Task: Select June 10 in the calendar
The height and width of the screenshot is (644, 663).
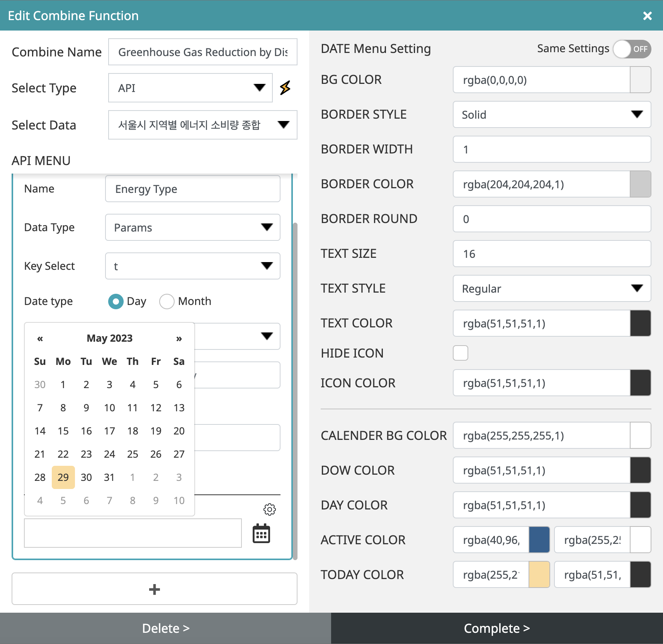Action: [179, 501]
